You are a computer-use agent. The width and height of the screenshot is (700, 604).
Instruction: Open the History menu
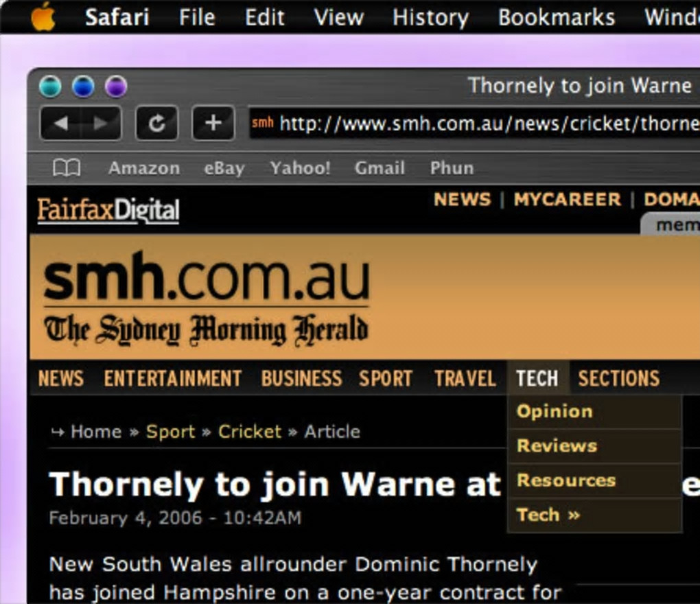tap(430, 17)
